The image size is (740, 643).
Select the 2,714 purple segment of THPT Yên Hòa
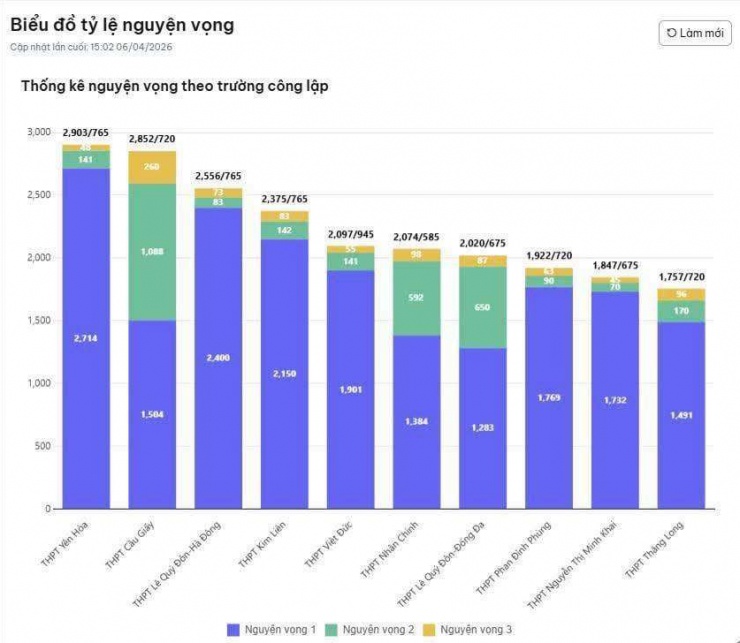pos(85,338)
